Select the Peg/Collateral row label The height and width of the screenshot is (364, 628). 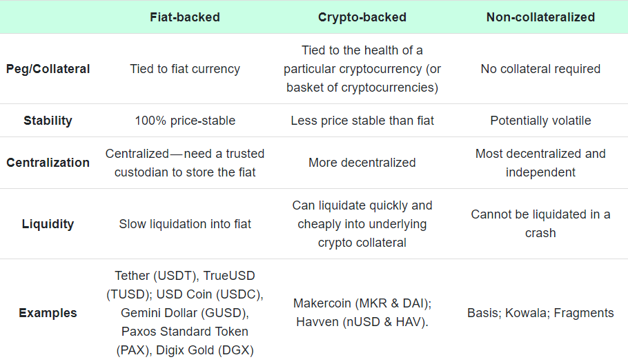[x=48, y=69]
